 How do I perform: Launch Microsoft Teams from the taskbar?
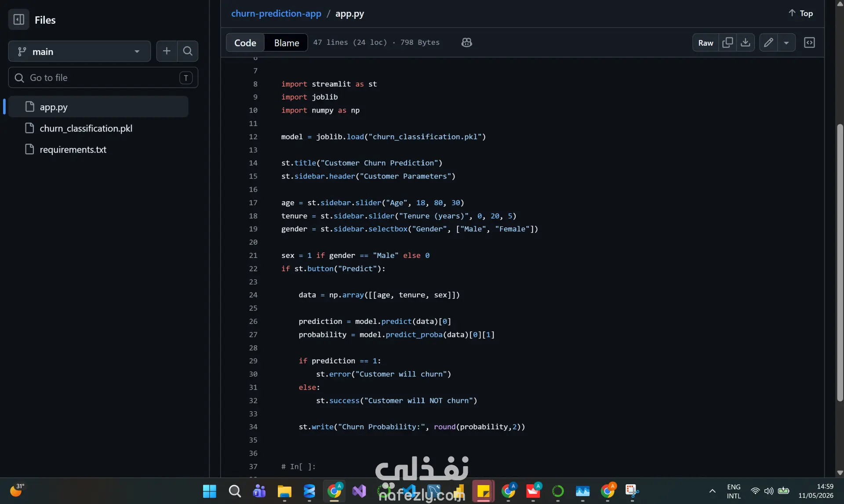(x=259, y=491)
